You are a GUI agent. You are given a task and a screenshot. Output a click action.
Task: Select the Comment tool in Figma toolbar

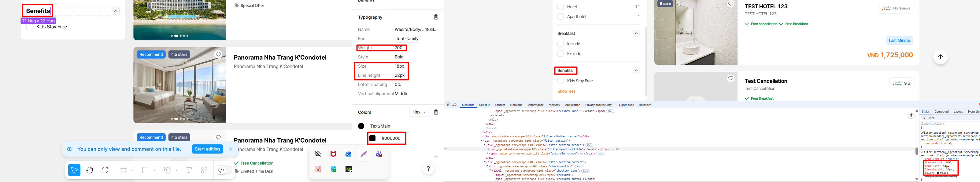[x=105, y=170]
